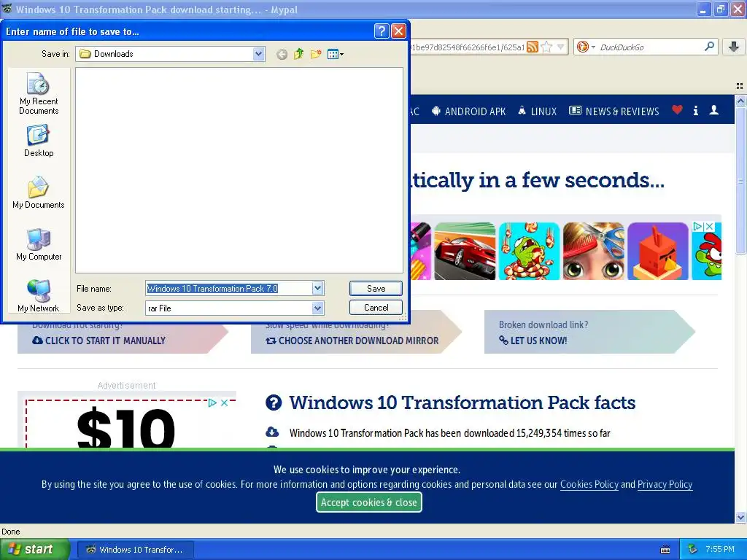Click the haircut game ad thumbnail
Image resolution: width=747 pixels, height=560 pixels.
(593, 251)
